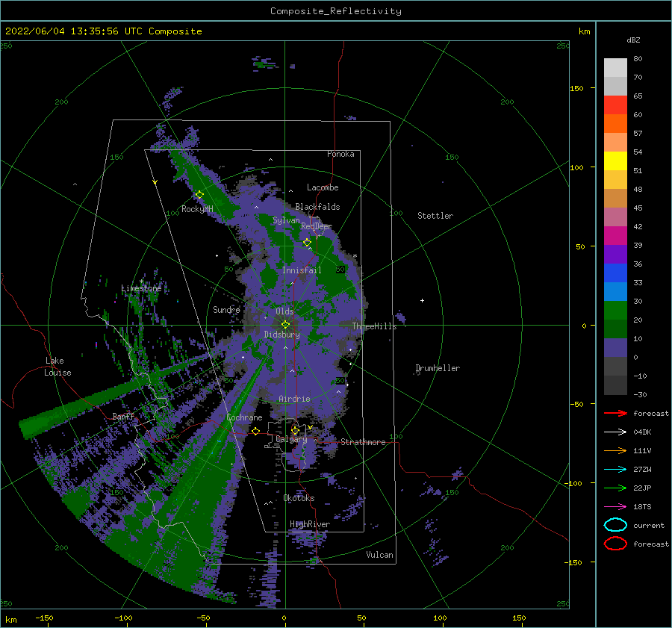This screenshot has width=672, height=628.
Task: Click the yellow diamond marker near Cochrane
Action: 255,431
